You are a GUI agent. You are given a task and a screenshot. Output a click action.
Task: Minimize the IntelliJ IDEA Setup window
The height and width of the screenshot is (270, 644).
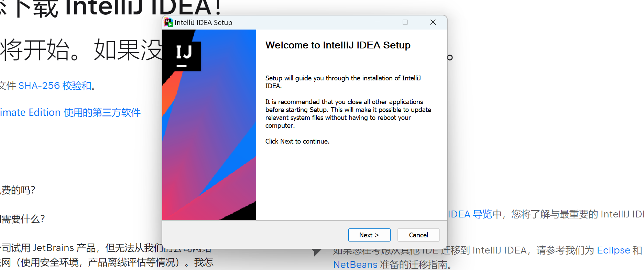pyautogui.click(x=377, y=22)
